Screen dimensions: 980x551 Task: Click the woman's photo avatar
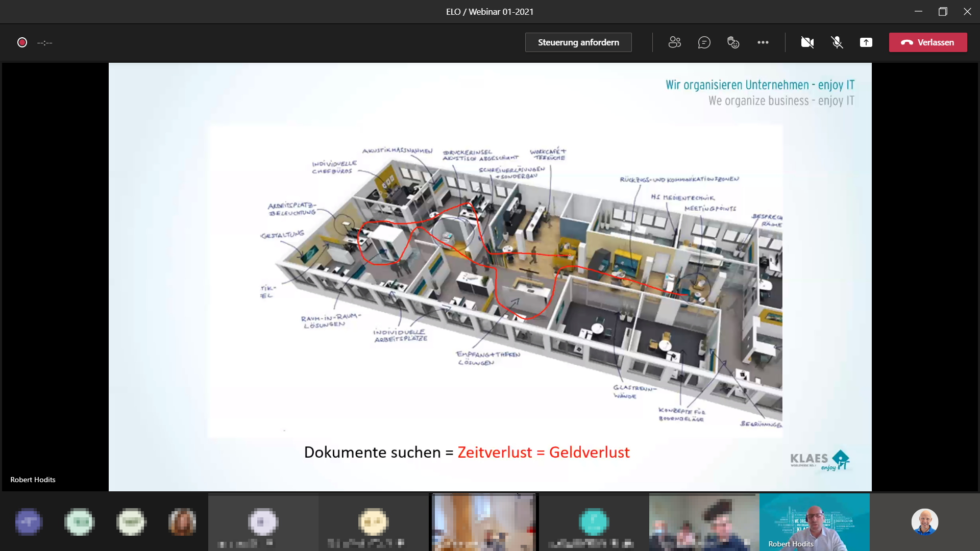[x=182, y=522]
